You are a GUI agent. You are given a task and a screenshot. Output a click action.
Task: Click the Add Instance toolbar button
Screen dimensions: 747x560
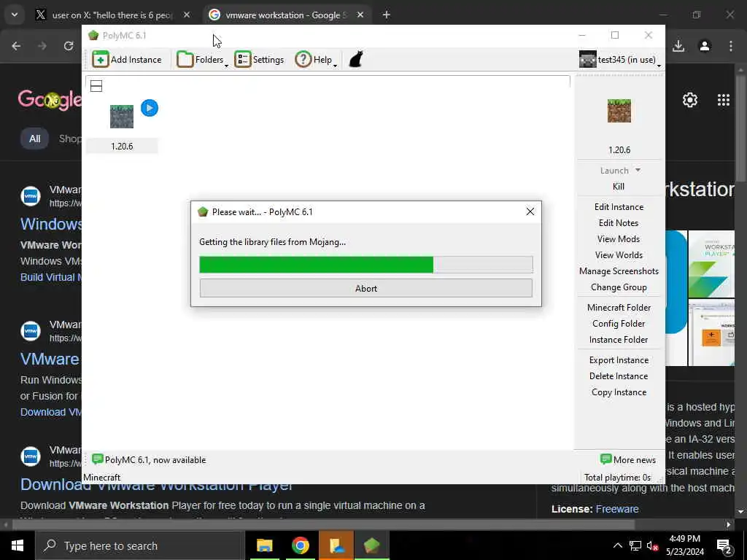(x=127, y=60)
